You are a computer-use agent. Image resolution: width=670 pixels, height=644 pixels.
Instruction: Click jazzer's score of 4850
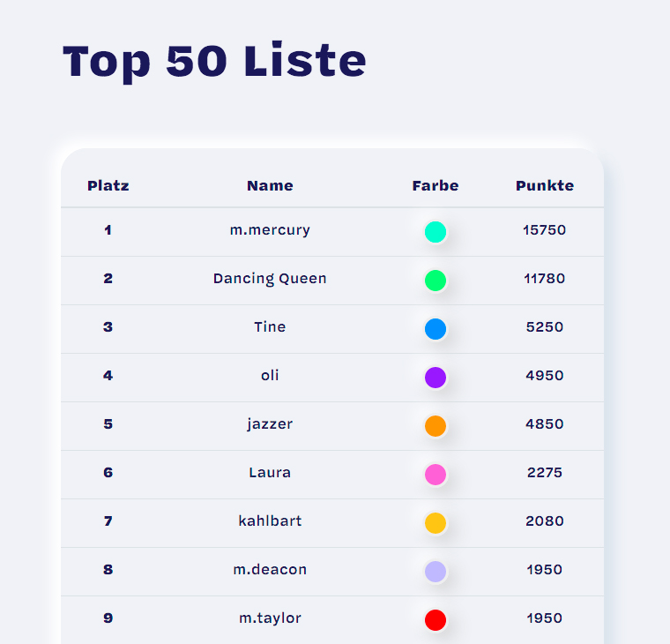(x=545, y=424)
